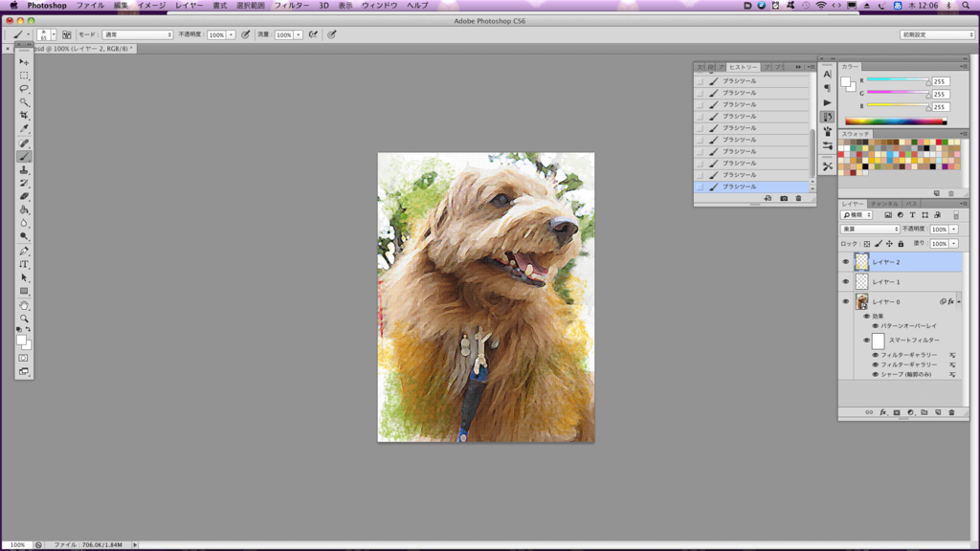The width and height of the screenshot is (980, 551).
Task: Open the 初期設定 workspace dropdown
Action: 938,35
